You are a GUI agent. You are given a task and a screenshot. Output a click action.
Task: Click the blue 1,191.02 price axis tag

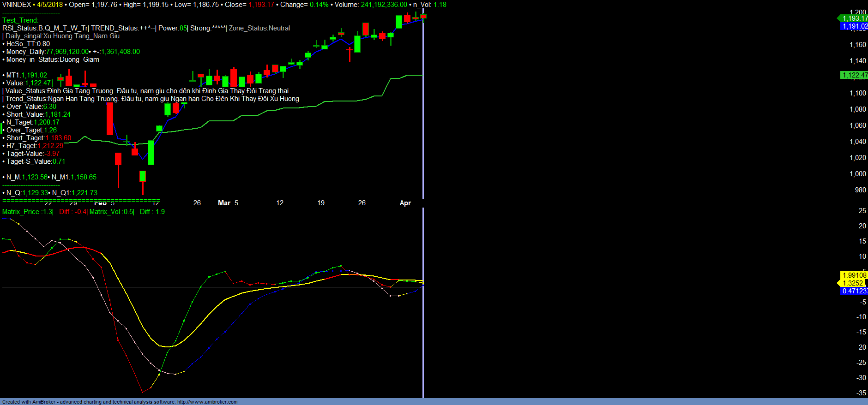855,26
